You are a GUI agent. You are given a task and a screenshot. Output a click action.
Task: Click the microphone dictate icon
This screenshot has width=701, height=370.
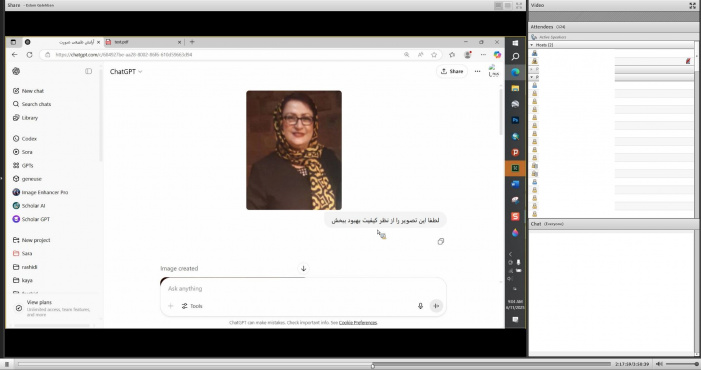coord(420,306)
